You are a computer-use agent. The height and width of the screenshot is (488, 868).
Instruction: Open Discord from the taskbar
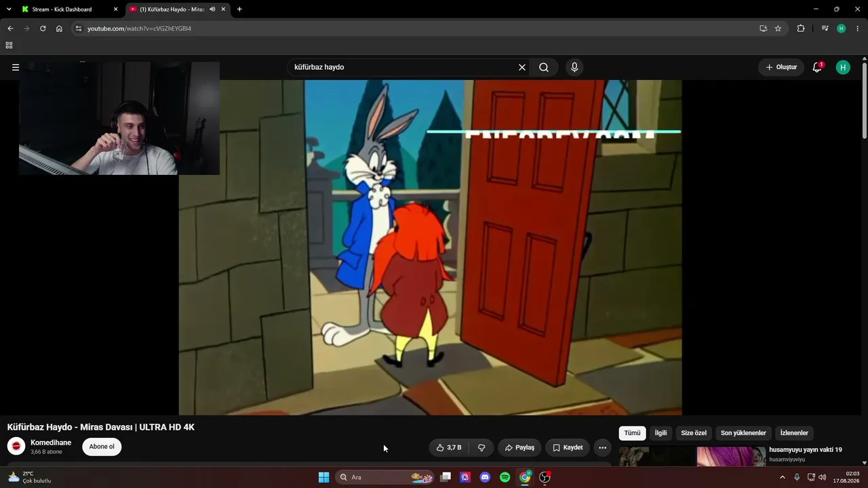point(485,477)
